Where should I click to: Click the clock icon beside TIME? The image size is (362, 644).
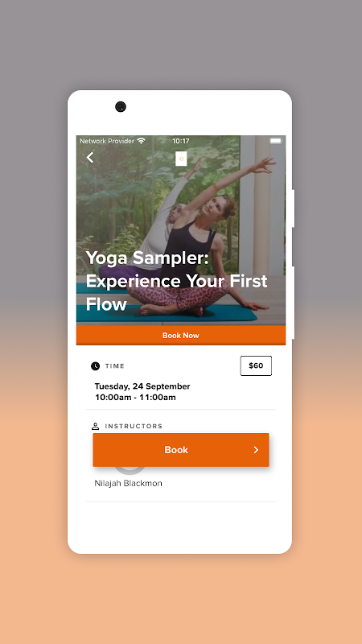point(95,366)
